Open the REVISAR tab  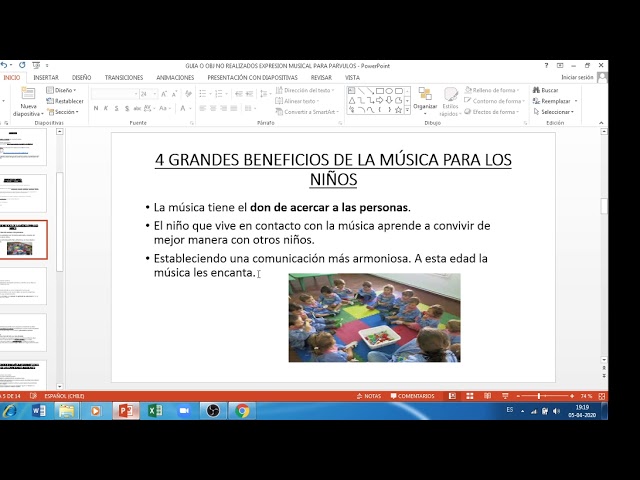(x=321, y=78)
